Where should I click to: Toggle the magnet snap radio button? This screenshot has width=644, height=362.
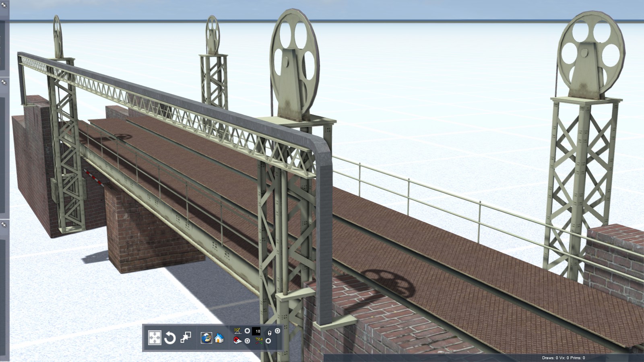tap(248, 341)
